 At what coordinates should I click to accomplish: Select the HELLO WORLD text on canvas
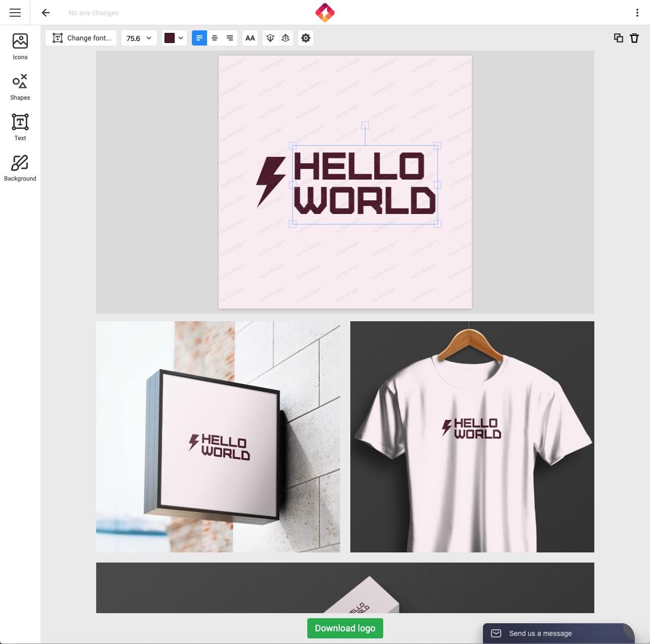364,184
